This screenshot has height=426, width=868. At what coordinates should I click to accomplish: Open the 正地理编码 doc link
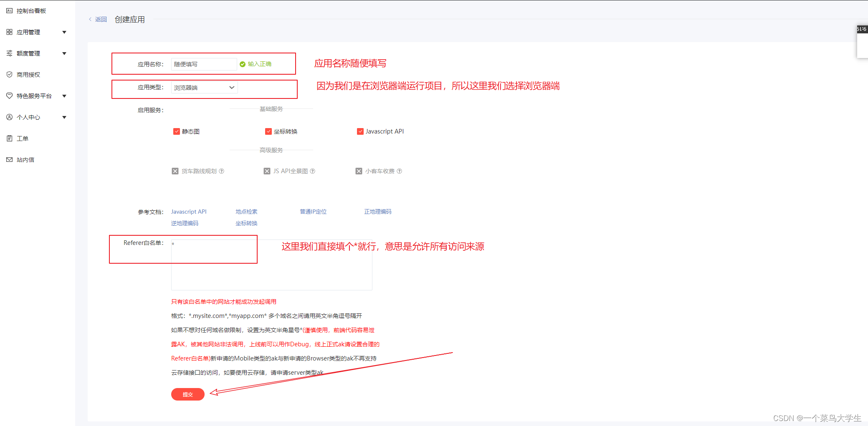pos(378,212)
